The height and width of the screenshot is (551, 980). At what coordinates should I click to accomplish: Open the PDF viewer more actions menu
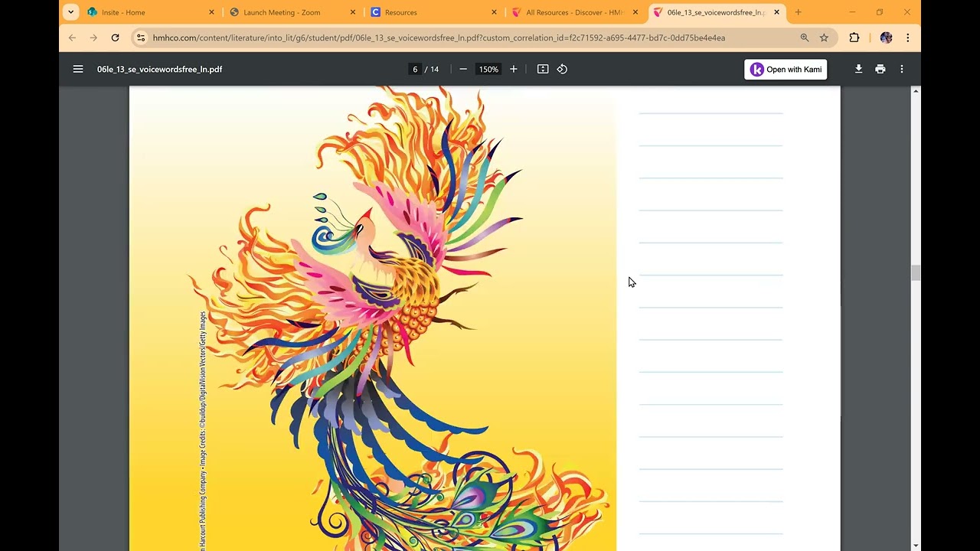pos(902,69)
